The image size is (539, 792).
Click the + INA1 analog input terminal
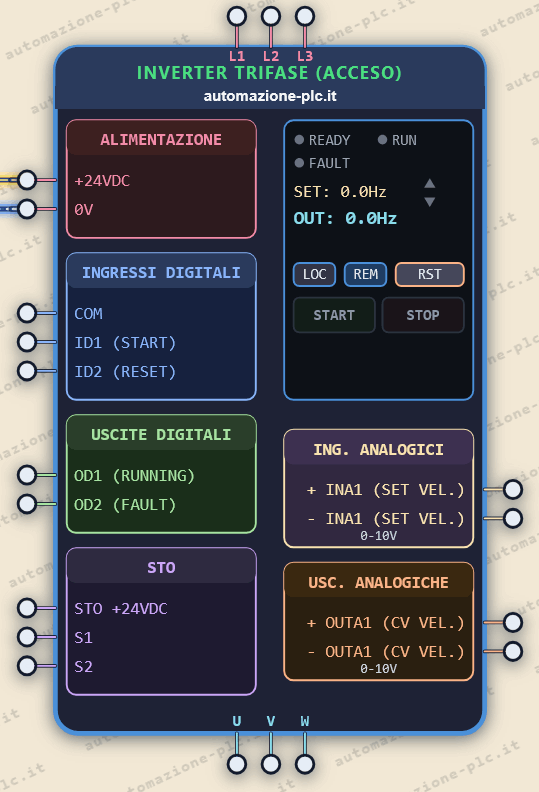(x=513, y=489)
